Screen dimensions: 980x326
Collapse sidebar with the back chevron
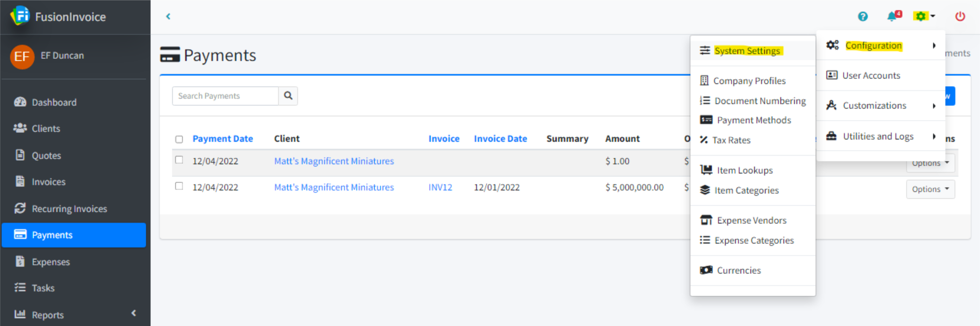(x=168, y=16)
